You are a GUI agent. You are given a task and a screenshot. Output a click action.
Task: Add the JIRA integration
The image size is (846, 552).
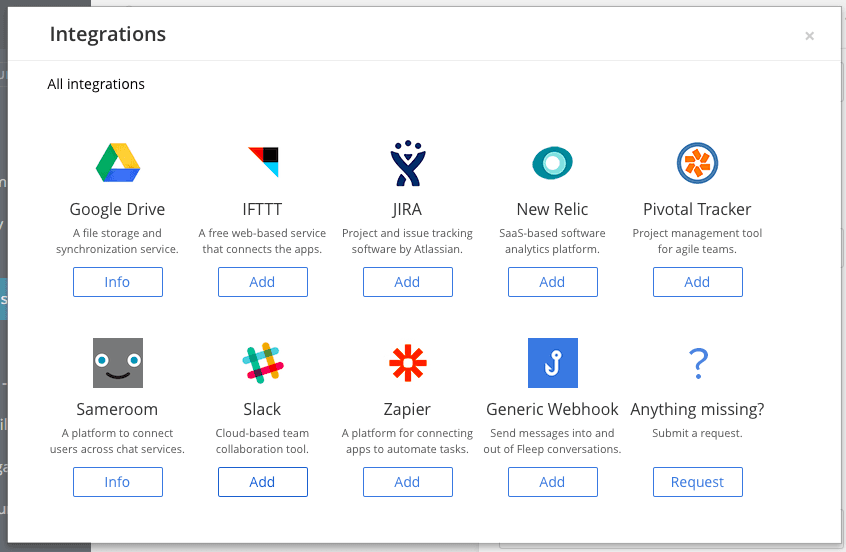408,282
